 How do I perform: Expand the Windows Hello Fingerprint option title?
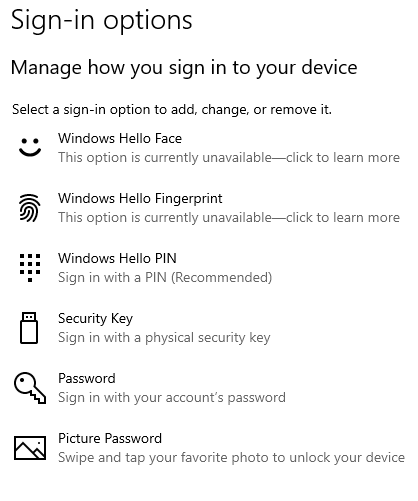140,198
